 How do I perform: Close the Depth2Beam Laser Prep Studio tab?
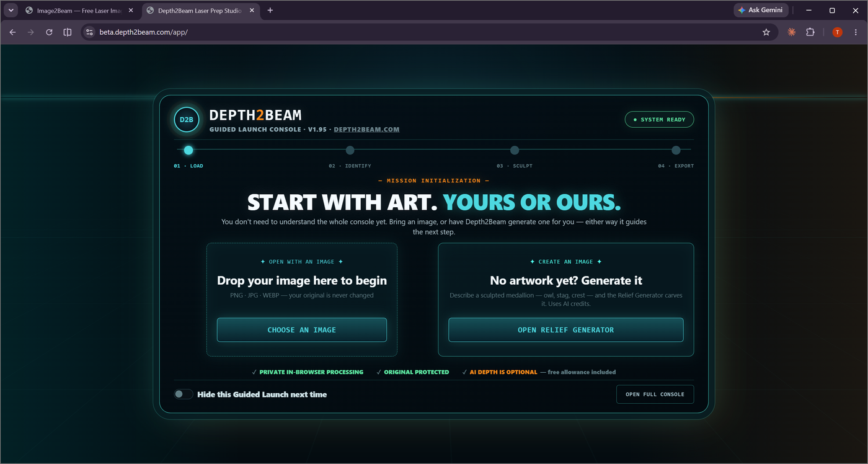(x=252, y=11)
